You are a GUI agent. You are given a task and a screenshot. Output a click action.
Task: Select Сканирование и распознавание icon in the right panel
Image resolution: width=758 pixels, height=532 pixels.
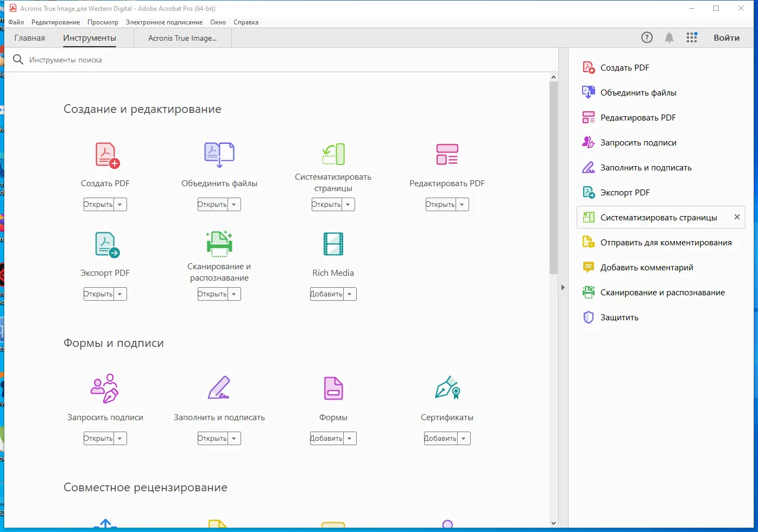pos(589,292)
